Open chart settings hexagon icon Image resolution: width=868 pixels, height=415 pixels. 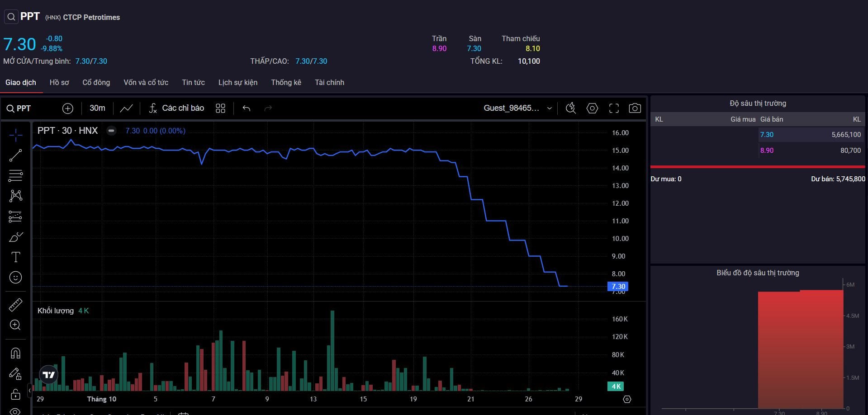click(592, 108)
